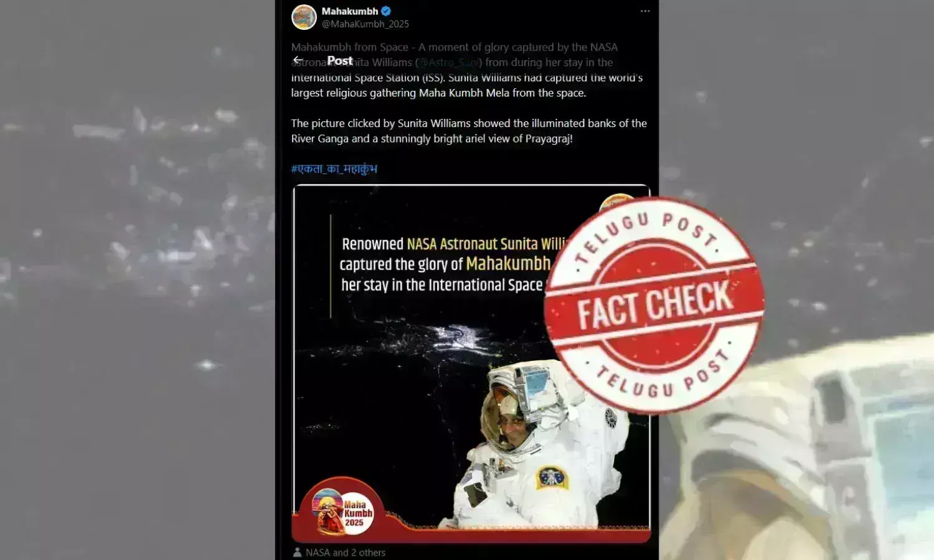
Task: Open the three-dot more options menu
Action: (x=645, y=11)
